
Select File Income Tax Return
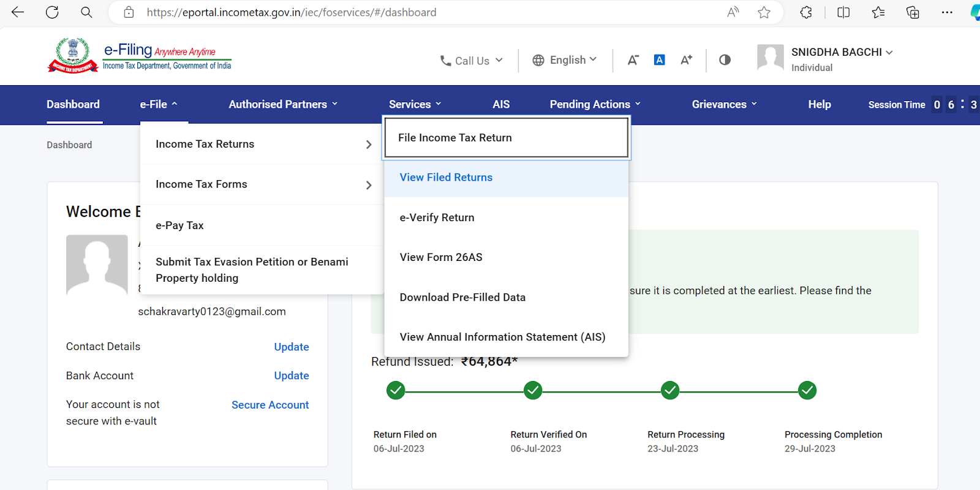coord(507,138)
